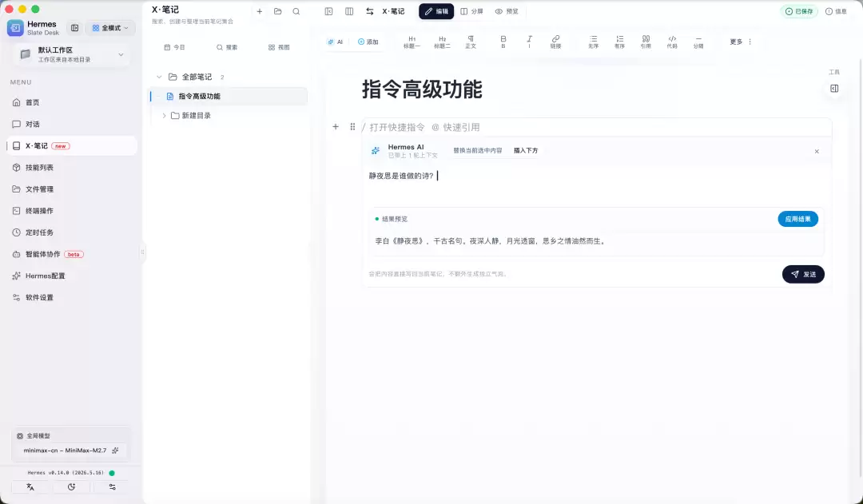The image size is (863, 504).
Task: Insert a link with 链接
Action: point(556,42)
